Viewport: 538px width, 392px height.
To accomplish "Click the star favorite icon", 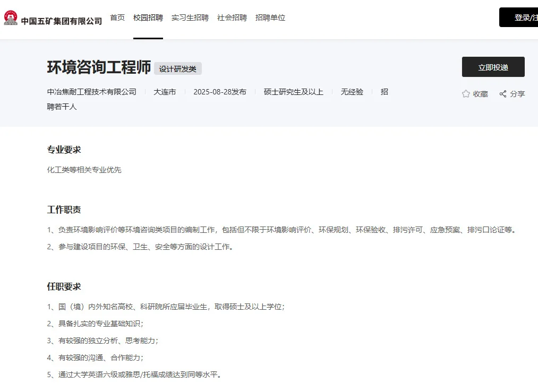I will 466,94.
